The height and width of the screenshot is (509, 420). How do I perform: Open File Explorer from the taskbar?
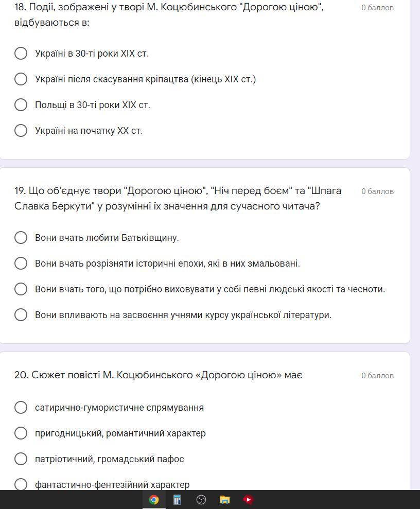coord(225,500)
